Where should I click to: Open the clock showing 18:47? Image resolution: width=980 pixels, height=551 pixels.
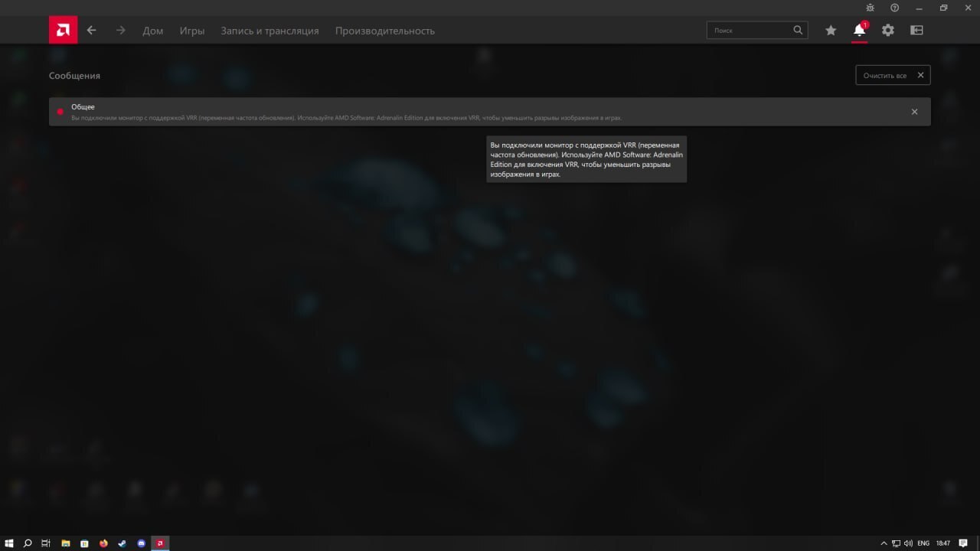point(943,543)
